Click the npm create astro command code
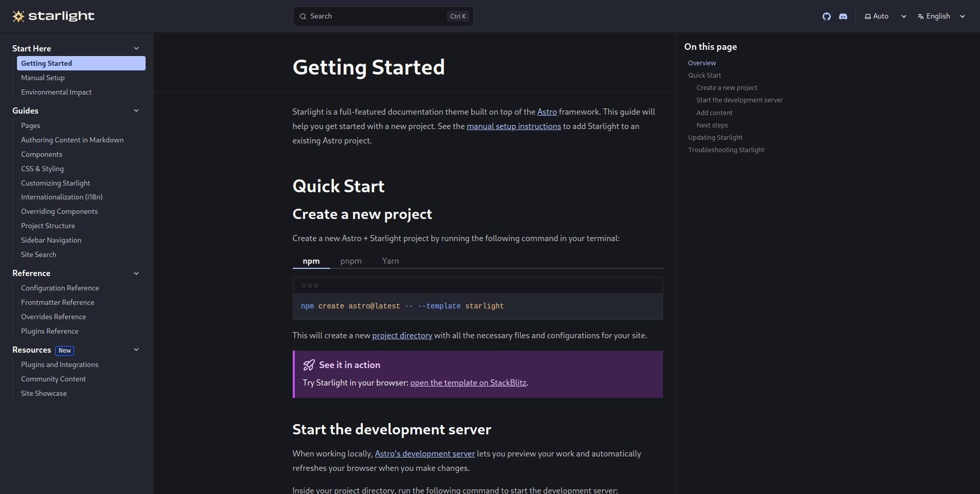This screenshot has width=980, height=494. [402, 306]
